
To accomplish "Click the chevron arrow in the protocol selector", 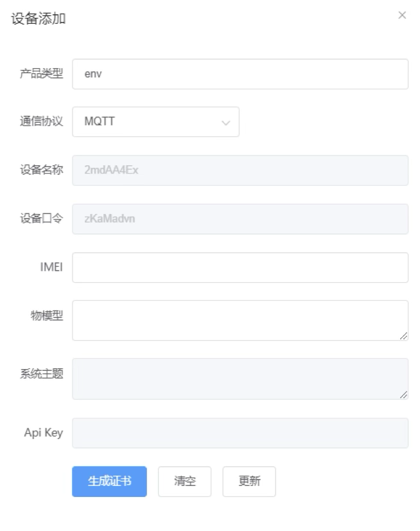I will [225, 123].
